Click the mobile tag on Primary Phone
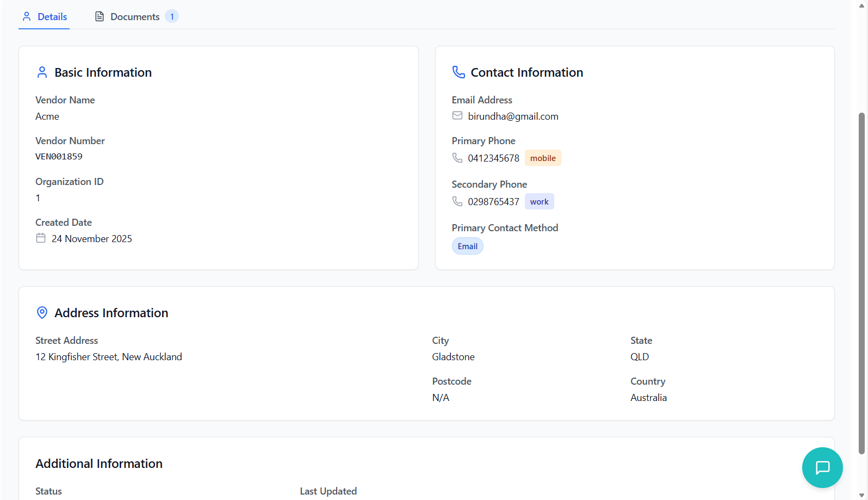The image size is (868, 500). [x=543, y=158]
